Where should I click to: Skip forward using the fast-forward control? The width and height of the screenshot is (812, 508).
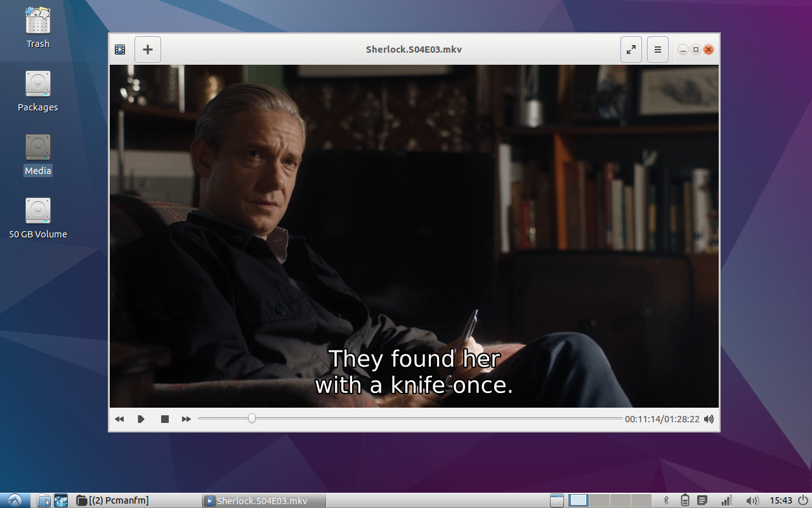point(186,419)
